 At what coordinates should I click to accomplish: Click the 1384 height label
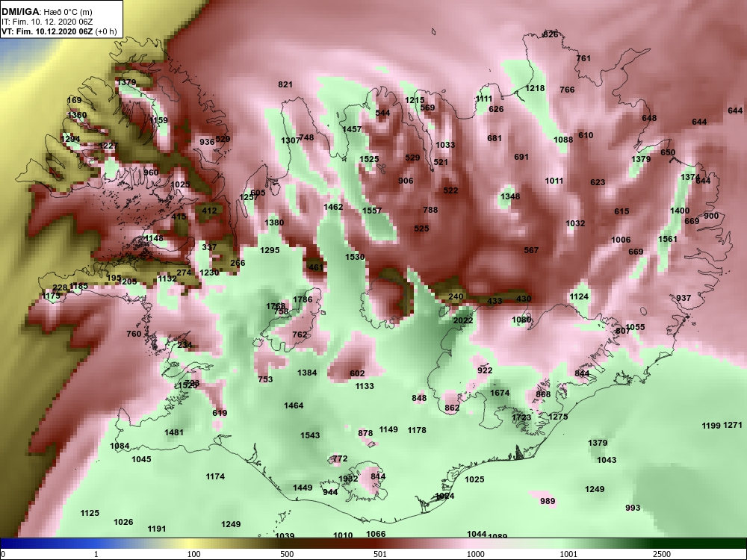(307, 373)
